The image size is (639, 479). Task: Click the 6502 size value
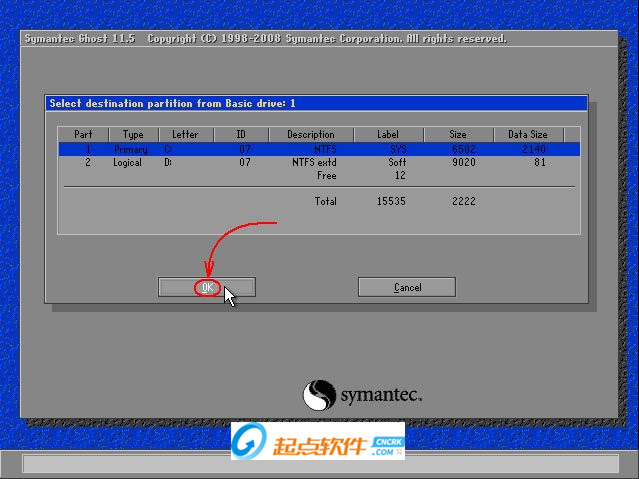point(464,149)
